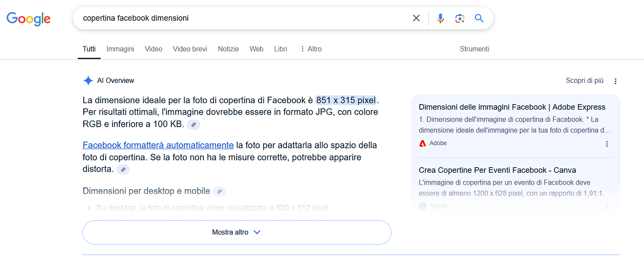Open Crea Copertine Per Eventi Facebook Canva result
644x257 pixels.
point(497,170)
